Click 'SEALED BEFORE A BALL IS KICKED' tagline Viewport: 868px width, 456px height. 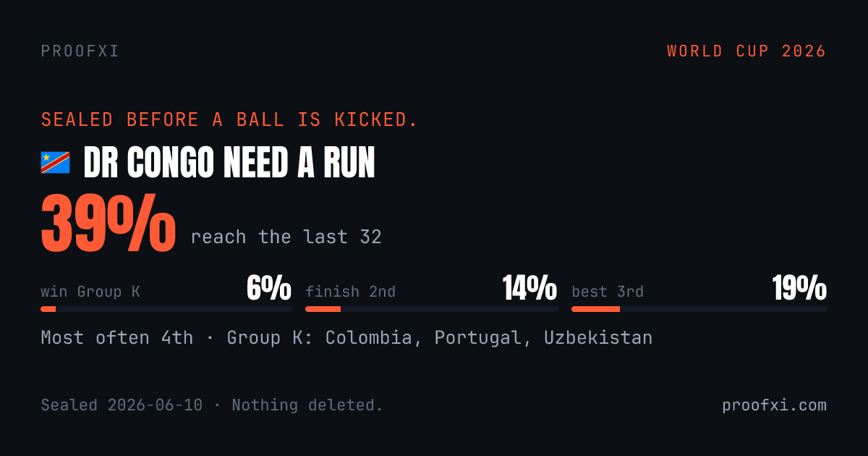click(229, 119)
